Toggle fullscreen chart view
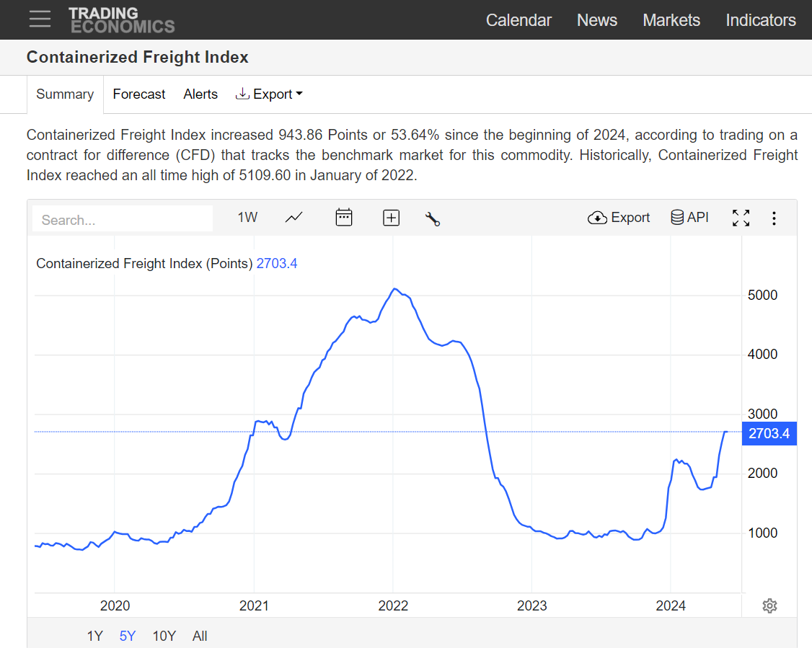812x648 pixels. pyautogui.click(x=741, y=218)
